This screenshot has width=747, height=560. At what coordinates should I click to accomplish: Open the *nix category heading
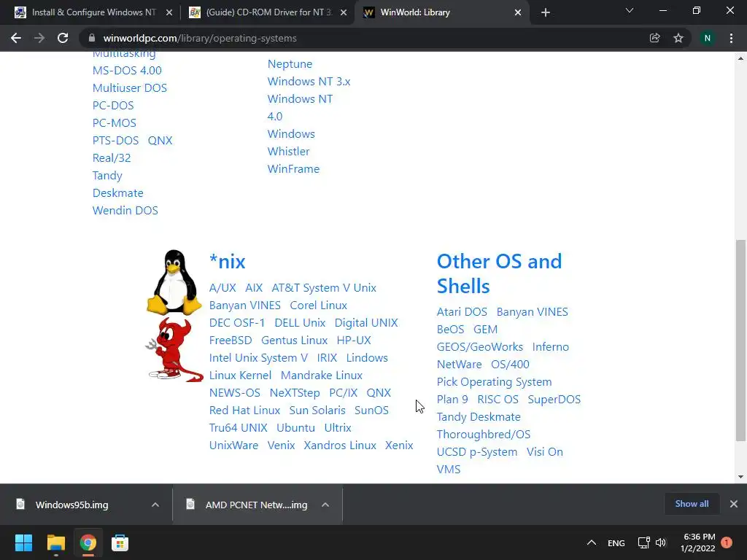point(228,262)
